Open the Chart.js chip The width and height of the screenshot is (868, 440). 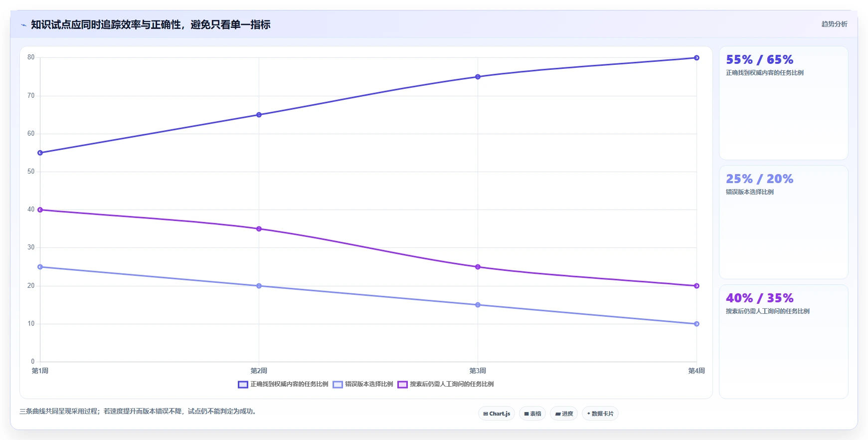497,414
